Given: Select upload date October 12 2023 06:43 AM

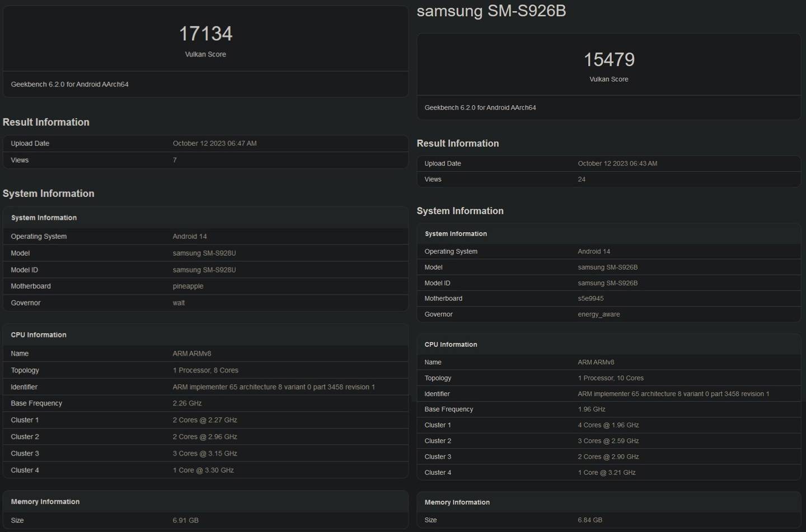Looking at the screenshot, I should click(x=617, y=164).
